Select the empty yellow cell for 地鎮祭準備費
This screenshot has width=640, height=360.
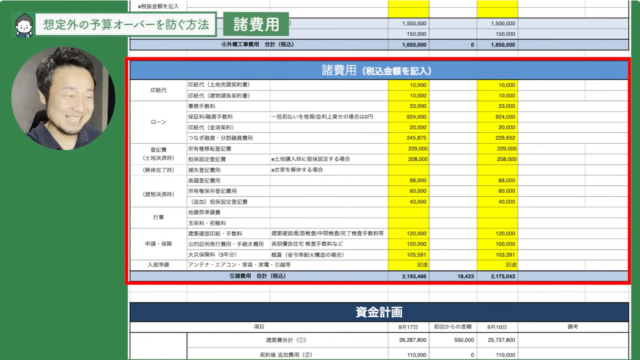[409, 212]
